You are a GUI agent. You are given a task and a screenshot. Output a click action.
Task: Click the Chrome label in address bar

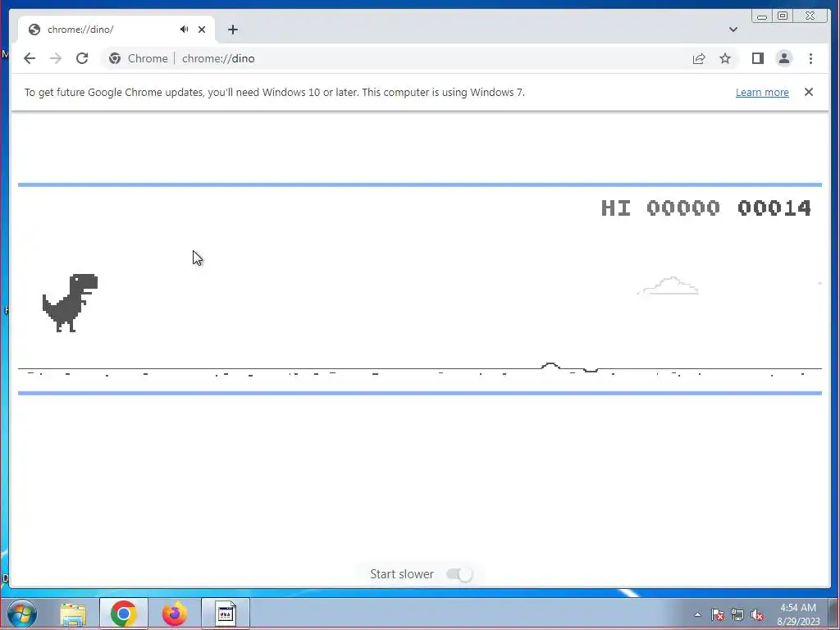point(148,58)
